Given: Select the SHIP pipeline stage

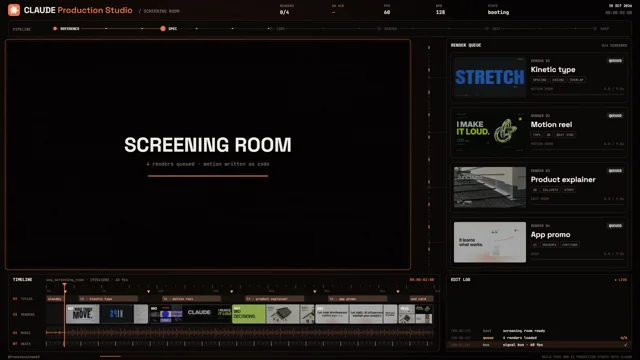Looking at the screenshot, I should (x=601, y=29).
